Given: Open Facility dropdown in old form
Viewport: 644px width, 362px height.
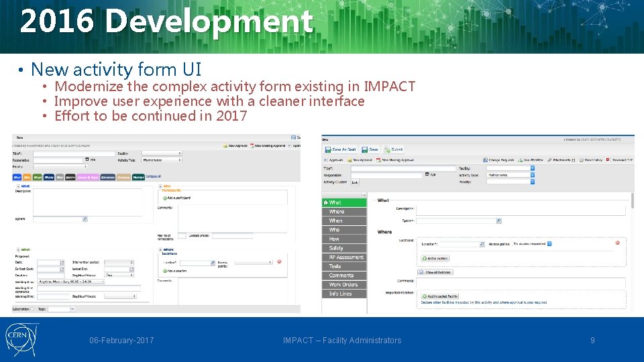Looking at the screenshot, I should [x=162, y=153].
